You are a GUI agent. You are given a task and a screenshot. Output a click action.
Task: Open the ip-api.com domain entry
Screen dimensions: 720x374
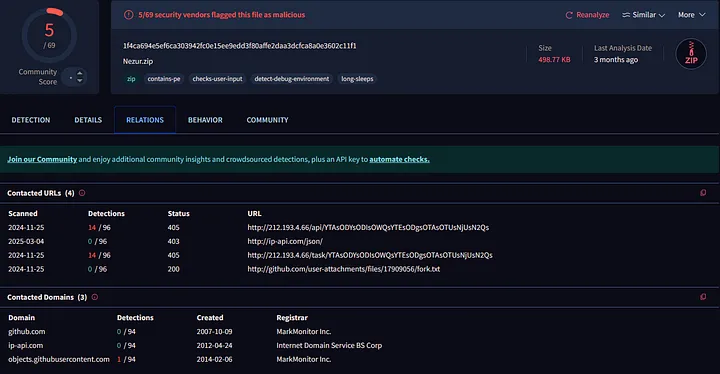tap(26, 345)
